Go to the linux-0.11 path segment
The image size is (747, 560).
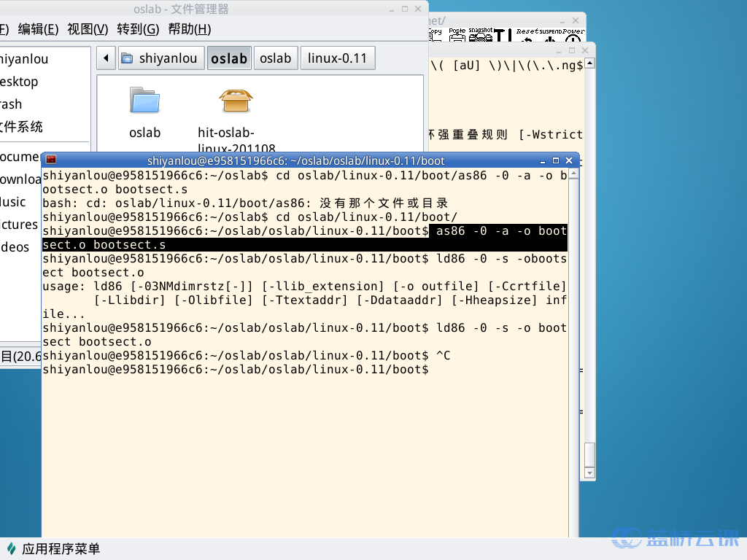pyautogui.click(x=338, y=58)
